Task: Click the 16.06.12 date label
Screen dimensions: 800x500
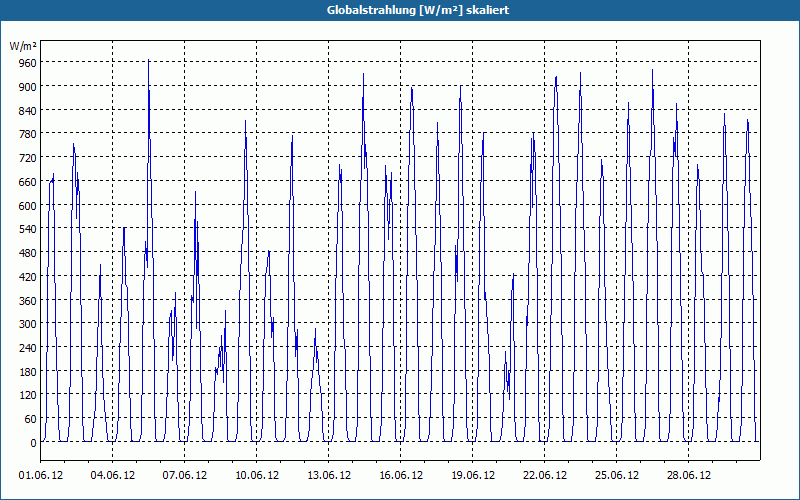Action: (x=401, y=476)
